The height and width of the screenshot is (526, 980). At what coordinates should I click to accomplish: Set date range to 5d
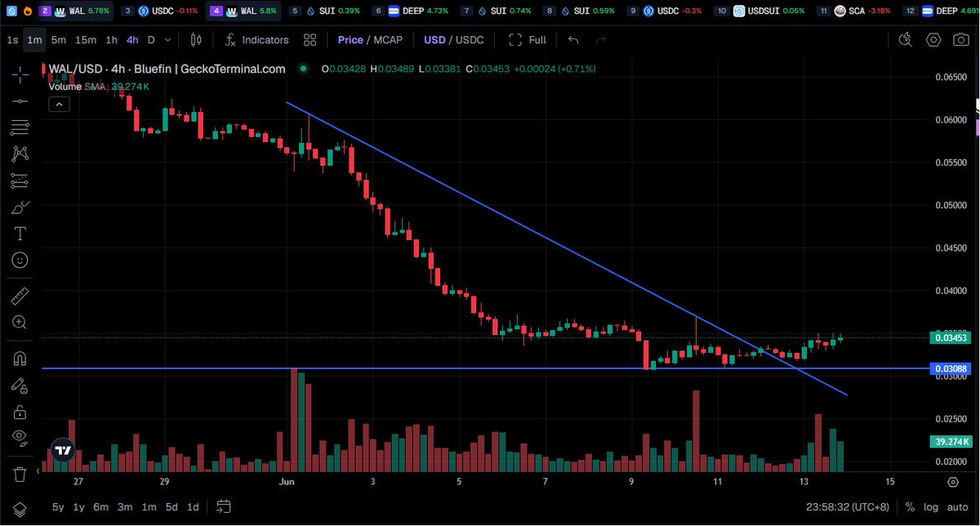pos(171,506)
